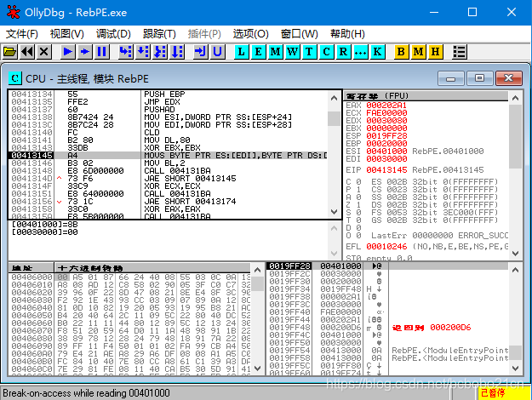532x400 pixels.
Task: Click the Step into toolbar icon
Action: 125,52
